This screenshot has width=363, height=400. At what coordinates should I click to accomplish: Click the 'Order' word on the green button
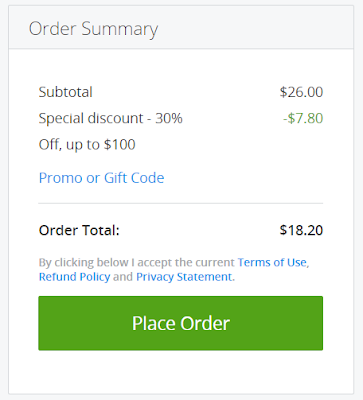[205, 323]
